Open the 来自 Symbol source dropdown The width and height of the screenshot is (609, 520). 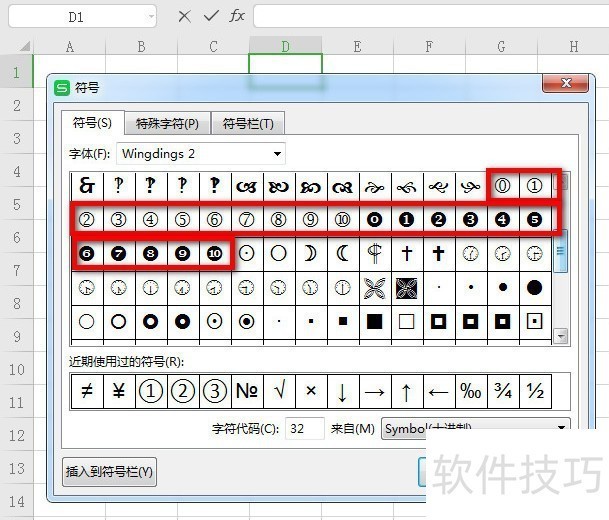point(561,428)
